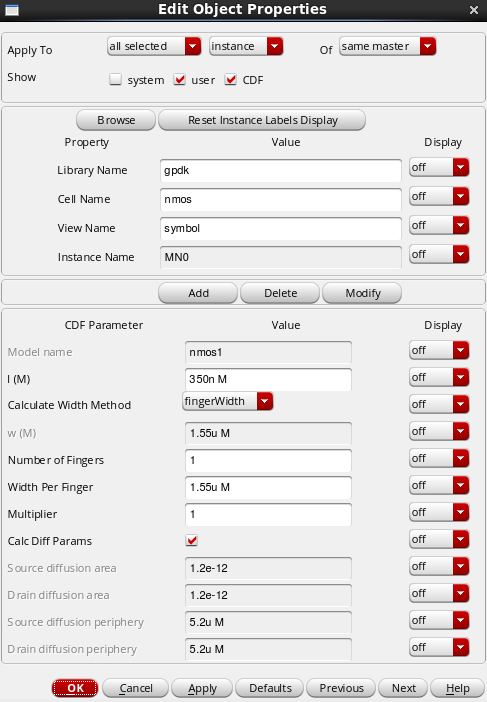Click the Modify property button

pyautogui.click(x=362, y=293)
